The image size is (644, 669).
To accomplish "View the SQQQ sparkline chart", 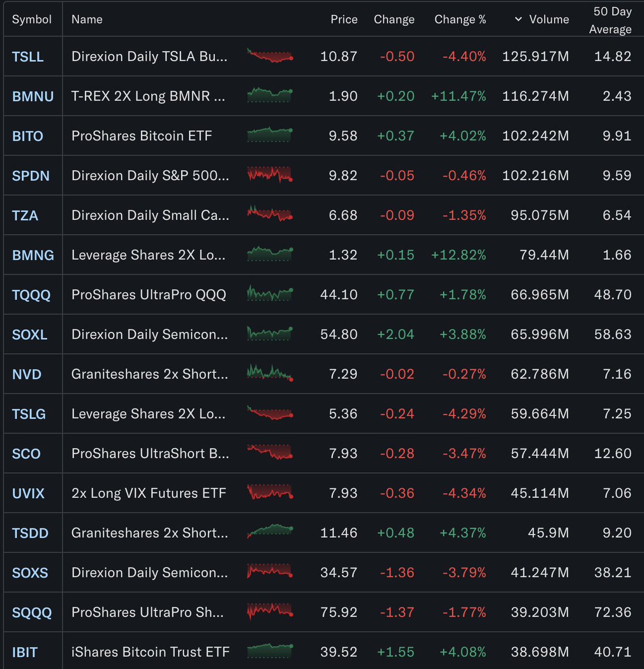I will (x=270, y=610).
